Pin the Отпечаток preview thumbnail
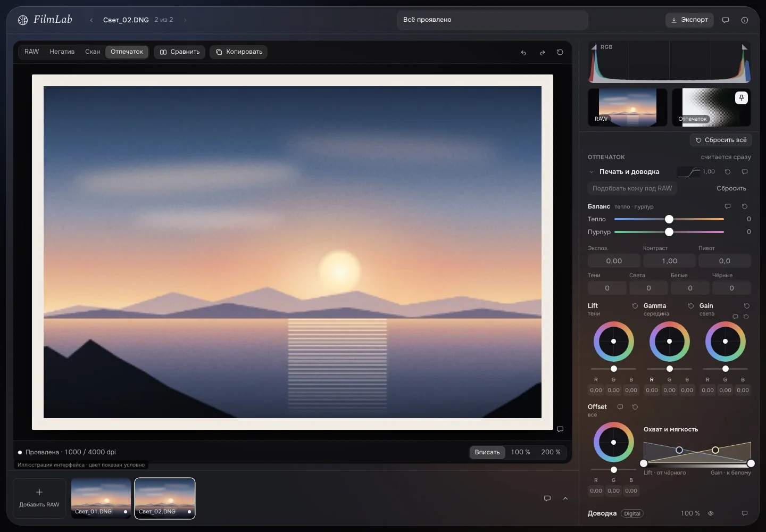 tap(742, 97)
